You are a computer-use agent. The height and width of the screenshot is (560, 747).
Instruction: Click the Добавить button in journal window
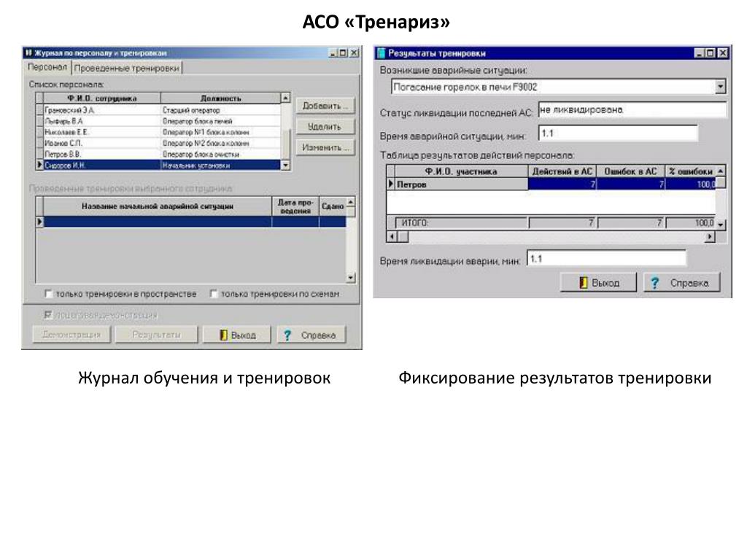point(325,106)
